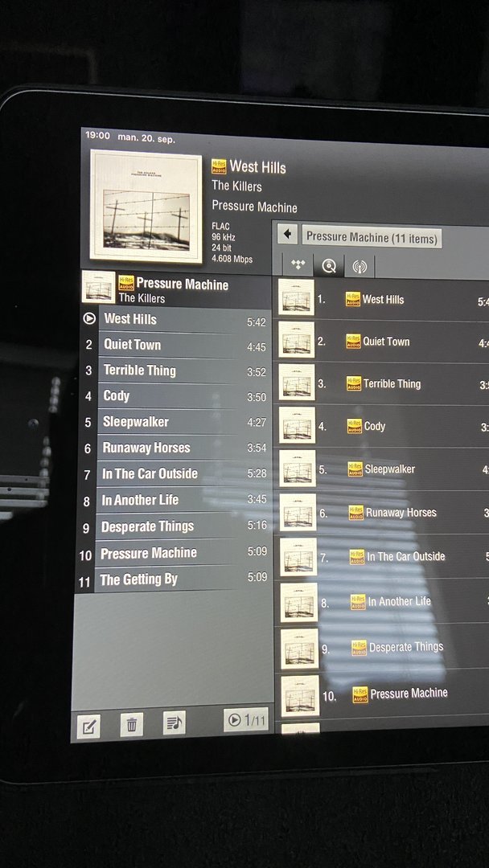Tap the Hi-Res Audio badge next to West Hills title
This screenshot has width=489, height=868.
pos(219,166)
